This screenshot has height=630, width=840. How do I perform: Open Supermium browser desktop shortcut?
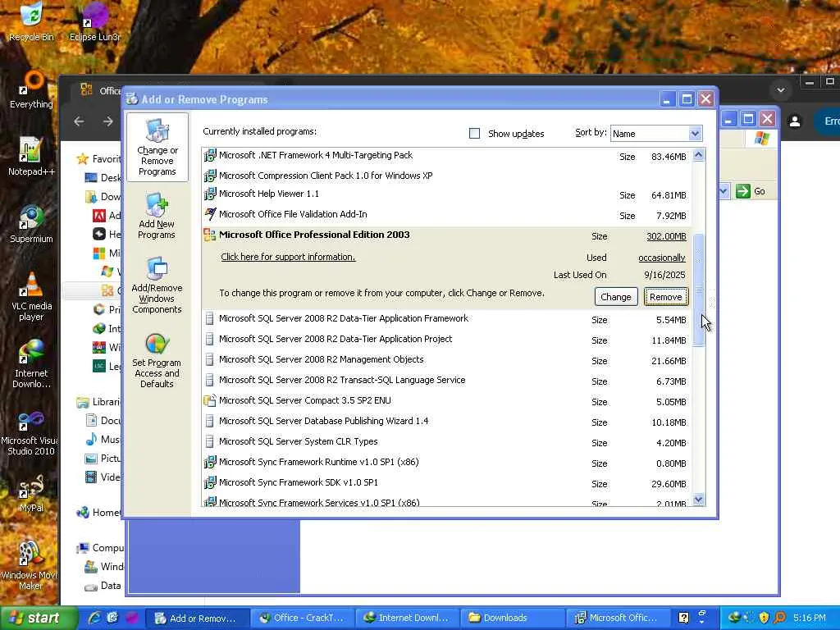[31, 224]
